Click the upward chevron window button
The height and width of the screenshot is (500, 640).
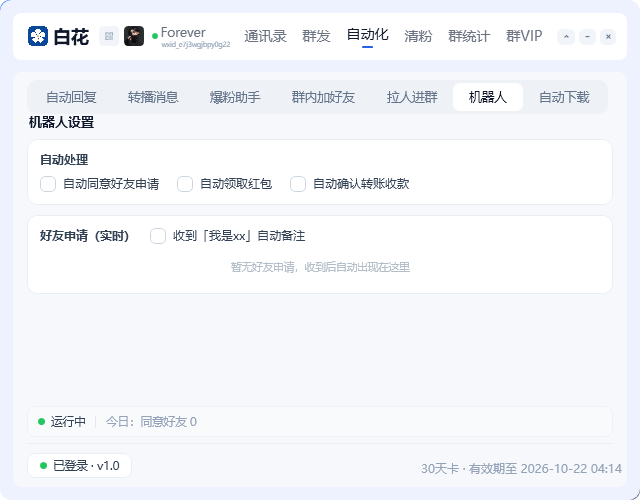pos(566,37)
